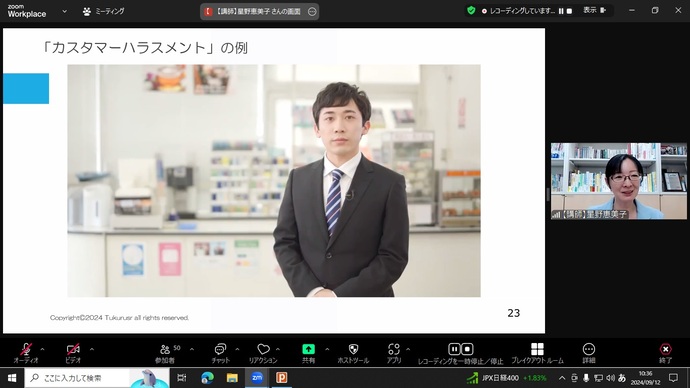Open options on screen share indicator bar

point(312,12)
